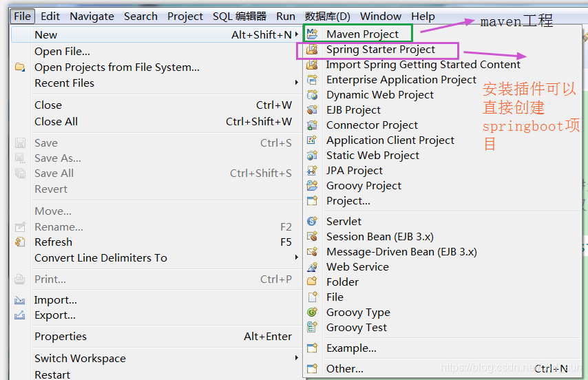Select the Rename... entry with F2
Image resolution: width=588 pixels, height=380 pixels.
click(156, 226)
